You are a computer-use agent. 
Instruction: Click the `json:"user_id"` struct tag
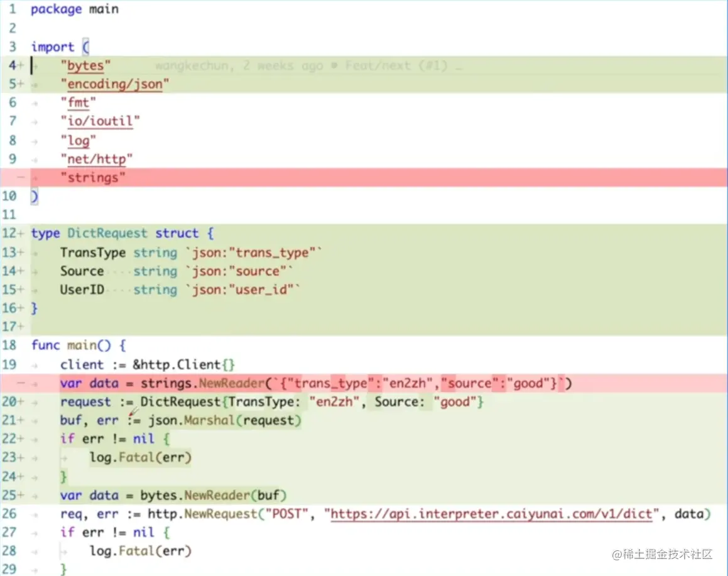click(x=242, y=290)
